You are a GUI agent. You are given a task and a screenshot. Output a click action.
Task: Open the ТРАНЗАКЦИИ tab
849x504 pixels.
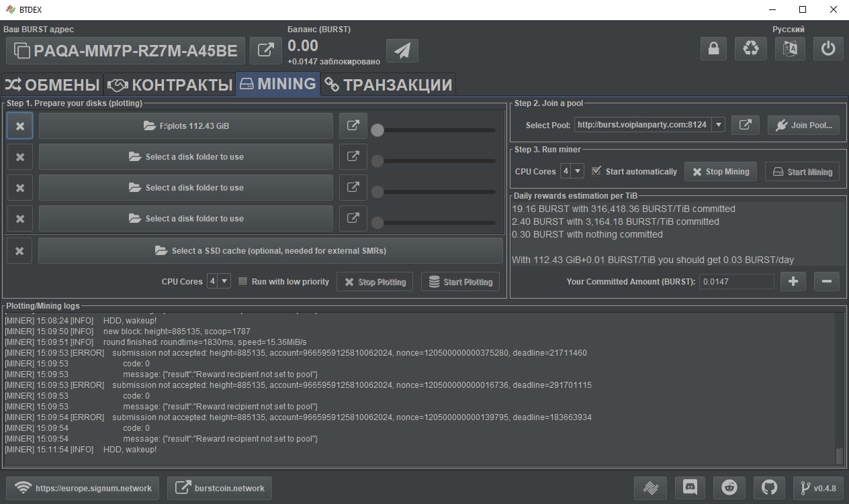[x=388, y=85]
